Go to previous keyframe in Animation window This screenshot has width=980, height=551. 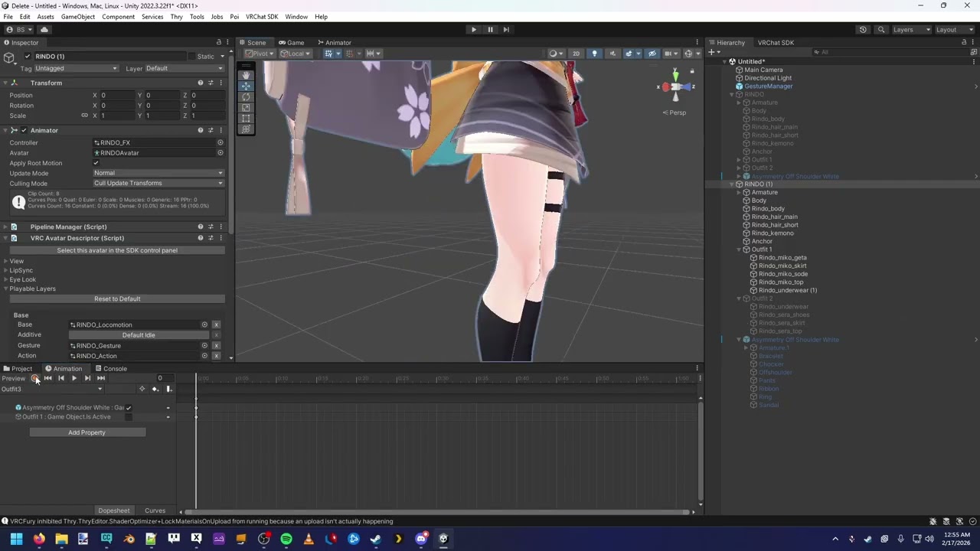tap(61, 378)
